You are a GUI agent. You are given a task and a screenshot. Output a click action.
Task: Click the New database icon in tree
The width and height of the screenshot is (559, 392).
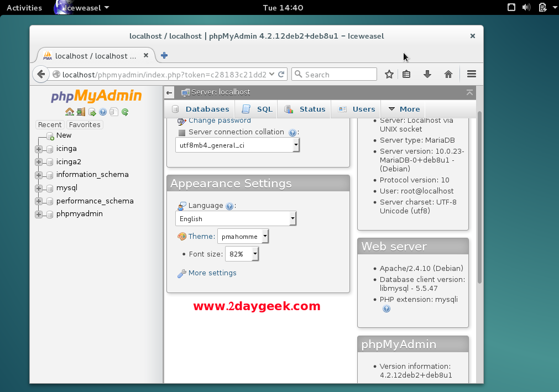click(x=50, y=136)
